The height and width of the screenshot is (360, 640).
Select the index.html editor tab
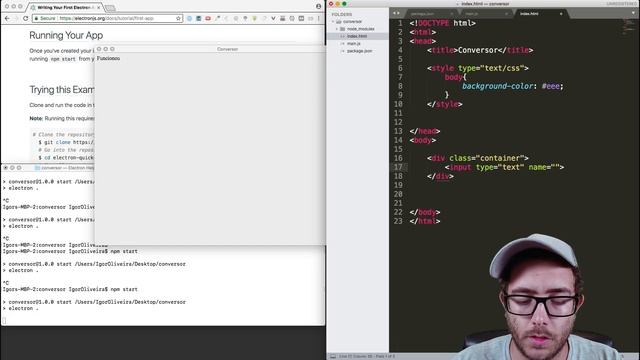529,13
